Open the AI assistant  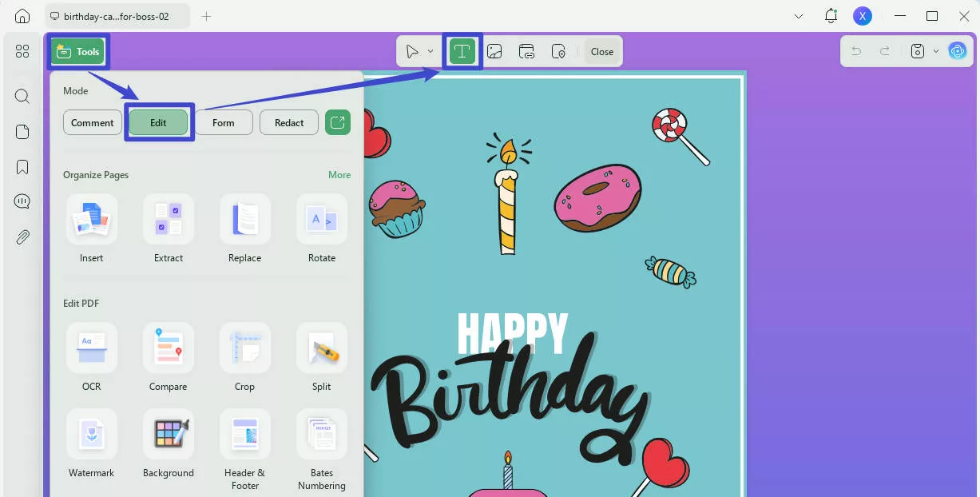[x=958, y=50]
